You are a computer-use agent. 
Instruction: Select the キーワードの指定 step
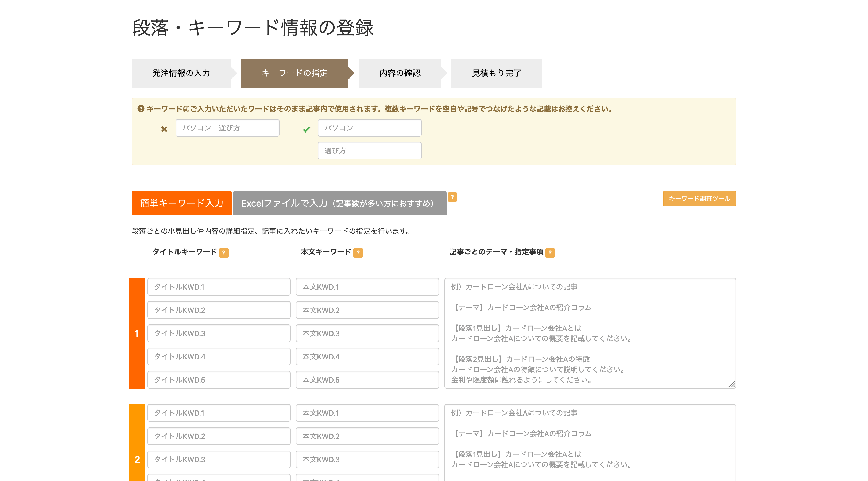(295, 73)
